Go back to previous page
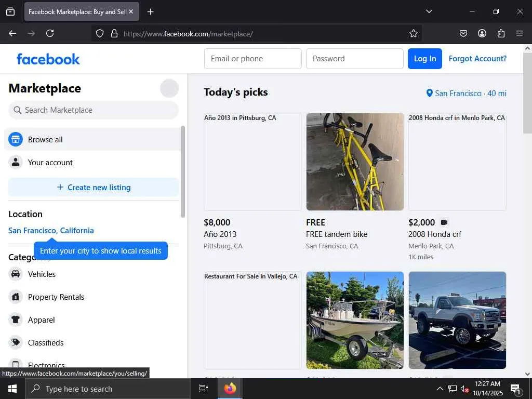The width and height of the screenshot is (532, 399). pos(12,33)
